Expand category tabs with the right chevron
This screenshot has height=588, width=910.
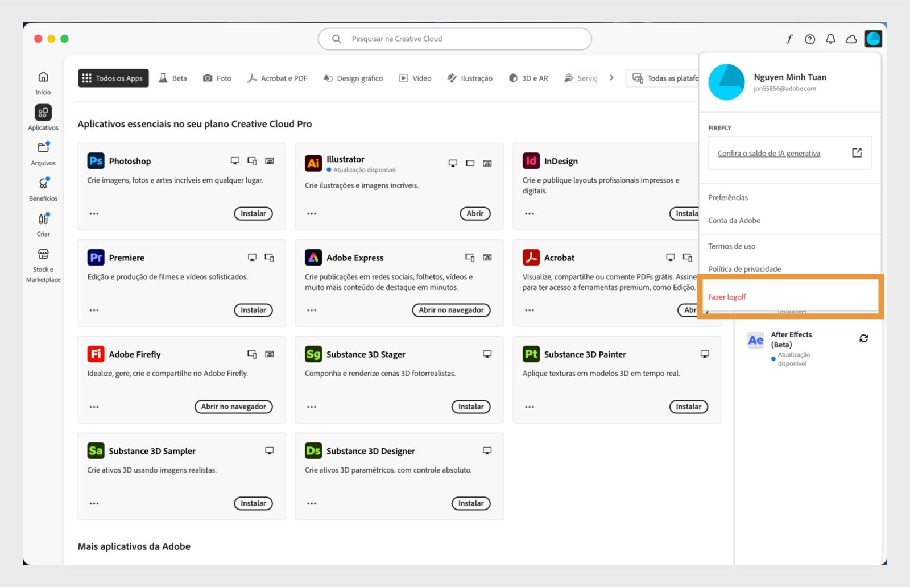tap(611, 78)
